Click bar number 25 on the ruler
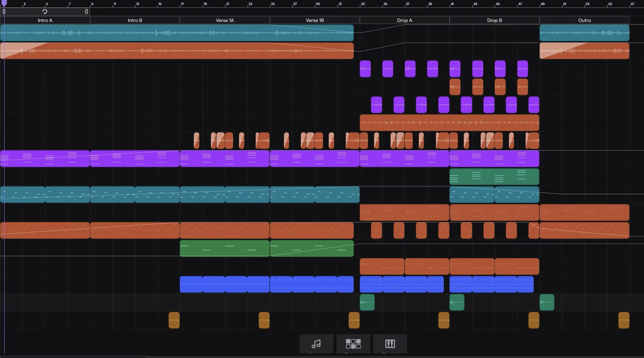The width and height of the screenshot is (644, 358). coord(273,4)
